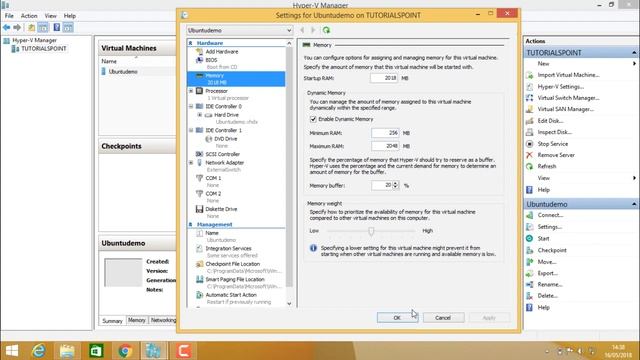Click the Add Hardware icon in hardware list
The image size is (640, 360).
199,51
